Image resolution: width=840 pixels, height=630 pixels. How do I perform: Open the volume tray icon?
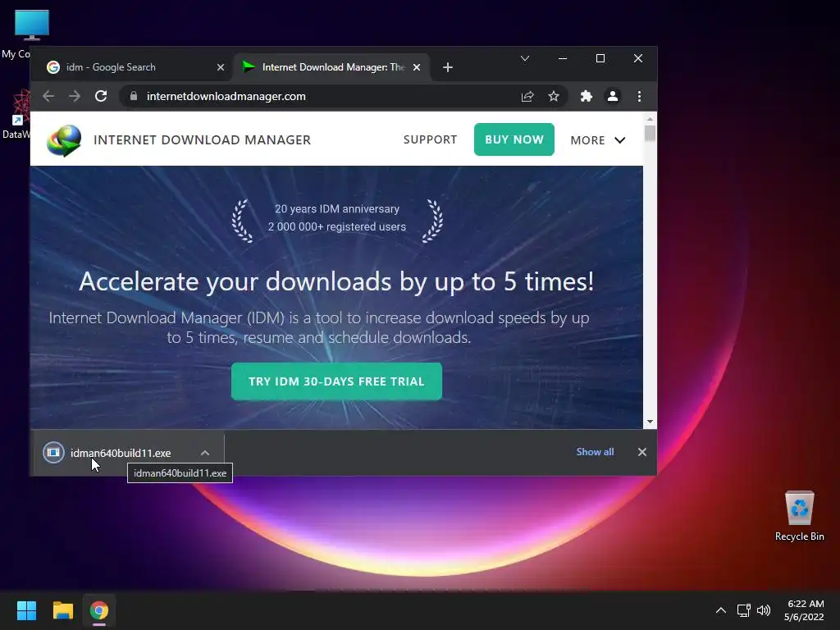[x=764, y=610]
